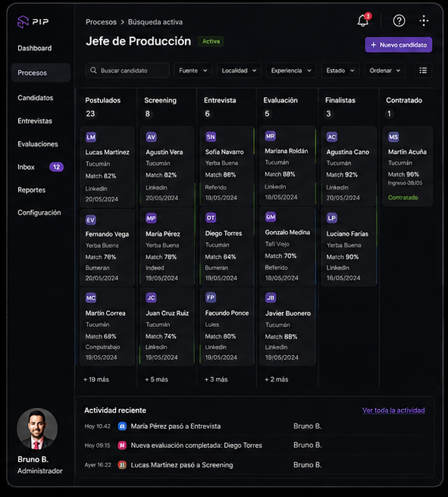448x497 pixels.
Task: Open the Localidad filter dropdown
Action: pyautogui.click(x=239, y=71)
